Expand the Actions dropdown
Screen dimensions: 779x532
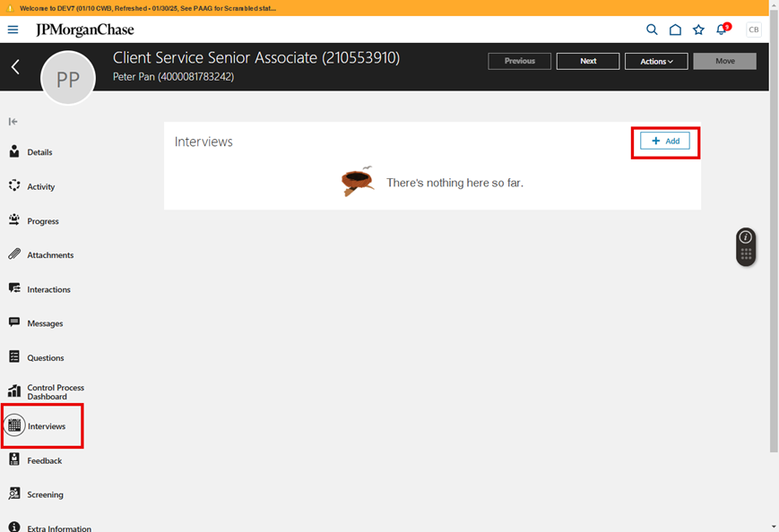pyautogui.click(x=656, y=61)
